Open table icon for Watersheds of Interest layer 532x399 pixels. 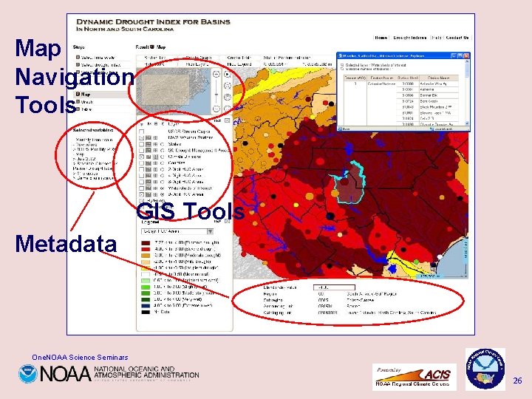[x=155, y=188]
